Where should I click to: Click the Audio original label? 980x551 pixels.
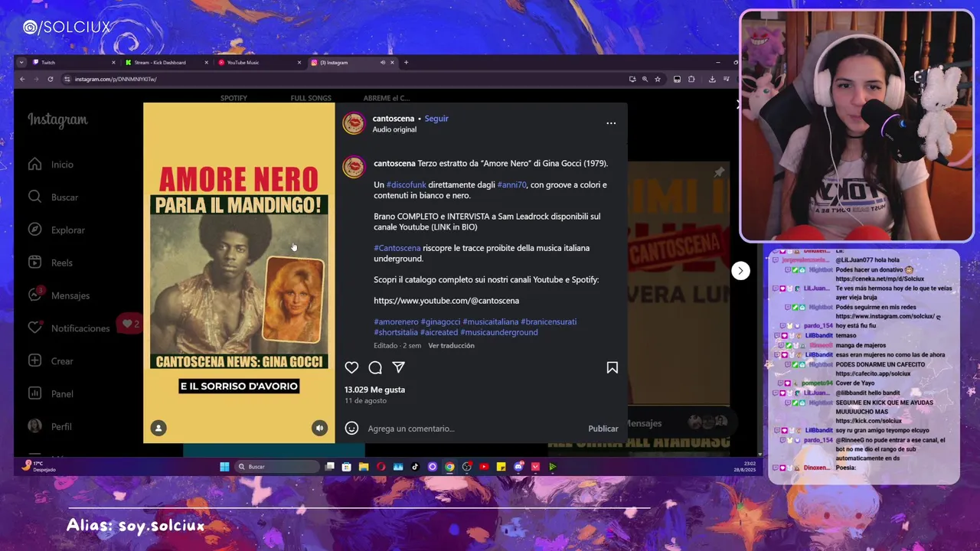pos(394,129)
